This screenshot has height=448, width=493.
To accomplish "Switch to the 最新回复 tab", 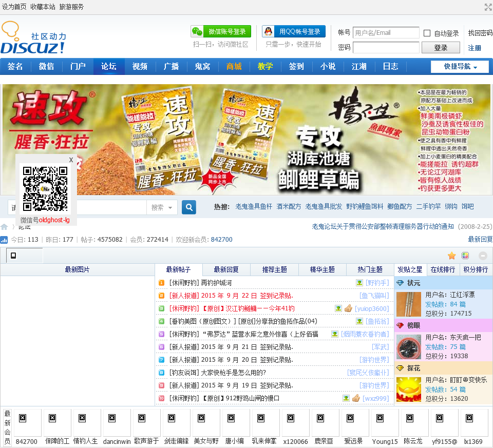I will [226, 269].
